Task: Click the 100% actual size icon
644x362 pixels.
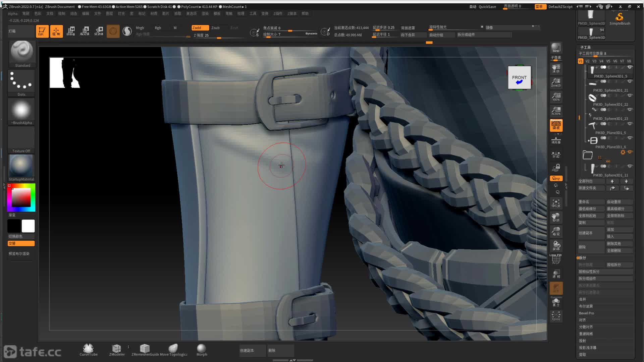Action: point(556,97)
